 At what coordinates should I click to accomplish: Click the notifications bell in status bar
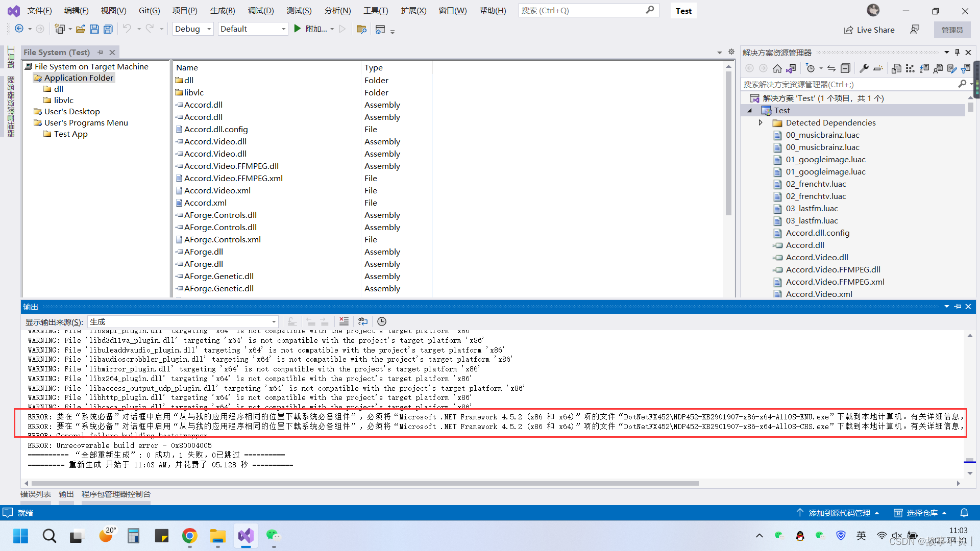964,513
